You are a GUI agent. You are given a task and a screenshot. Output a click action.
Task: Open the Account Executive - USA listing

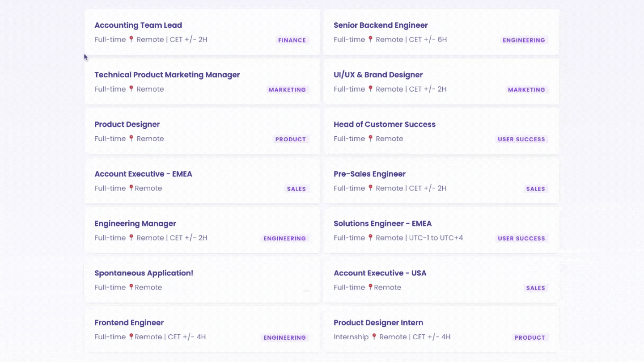380,273
